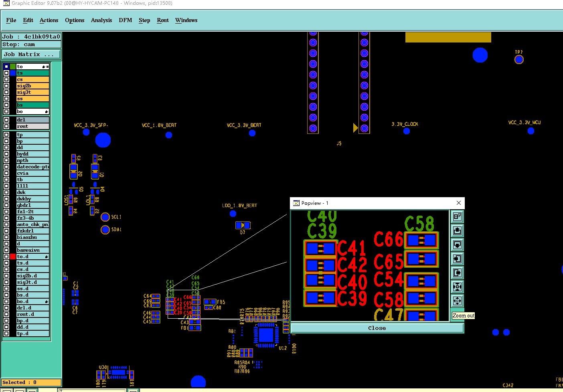This screenshot has height=392, width=563.
Task: Select the 'sig3t.d' layer name
Action: pos(32,282)
